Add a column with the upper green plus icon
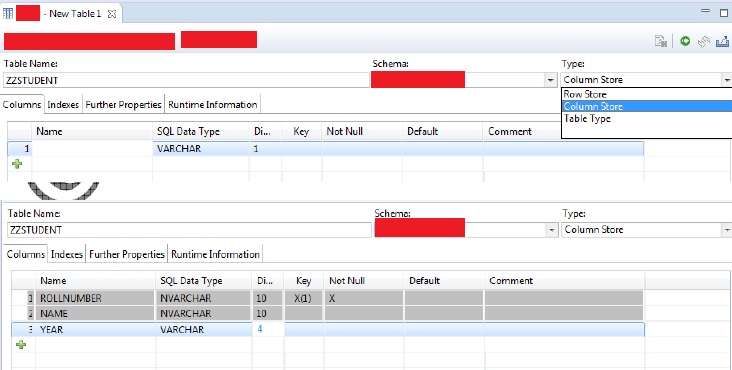Image resolution: width=732 pixels, height=370 pixels. coord(17,164)
